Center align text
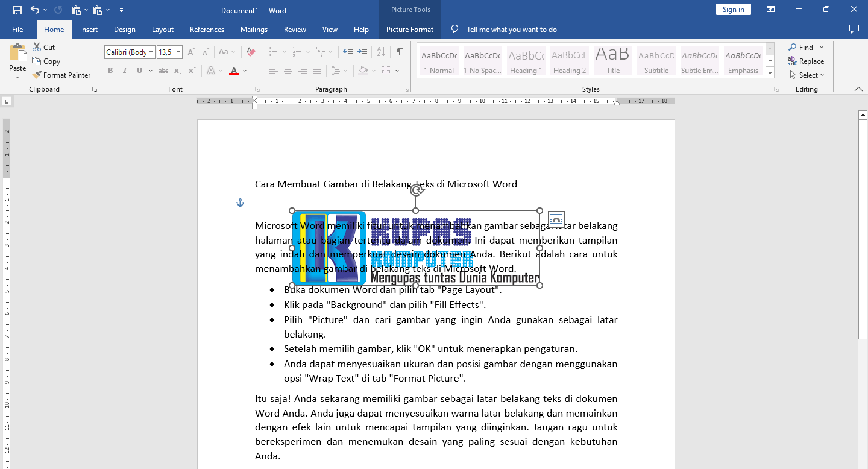The width and height of the screenshot is (868, 469). (x=288, y=71)
